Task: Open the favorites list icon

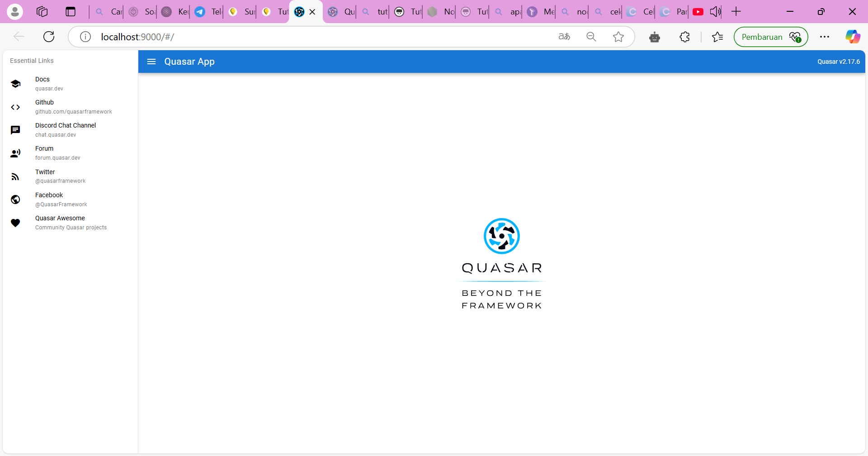Action: coord(717,37)
